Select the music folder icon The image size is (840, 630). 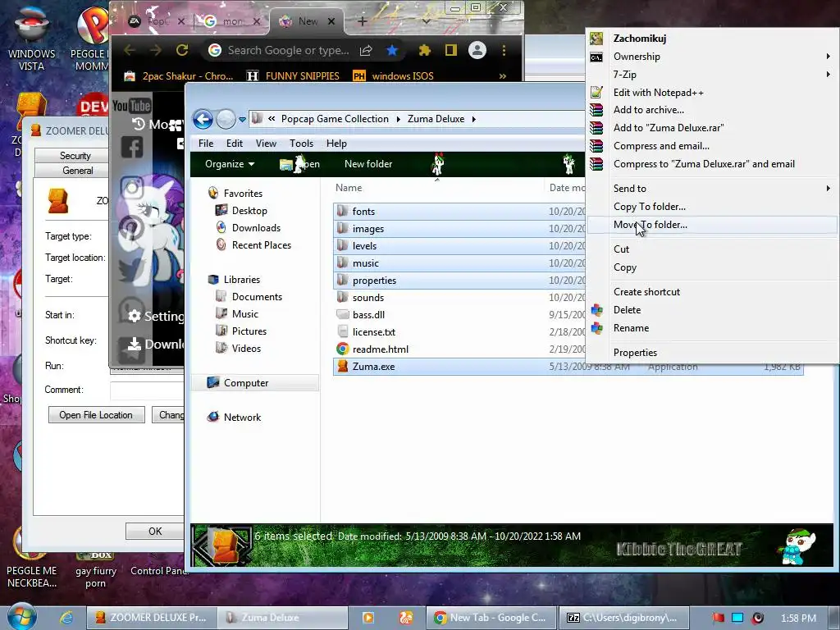pos(342,262)
